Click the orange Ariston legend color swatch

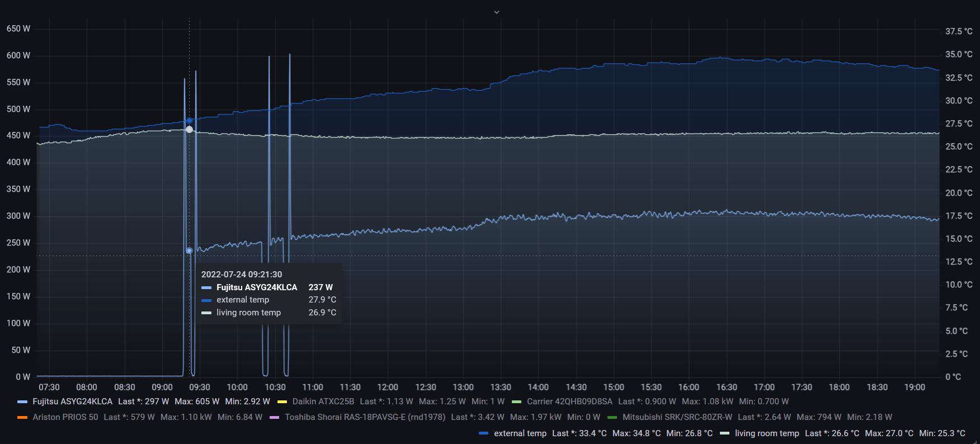[22, 417]
